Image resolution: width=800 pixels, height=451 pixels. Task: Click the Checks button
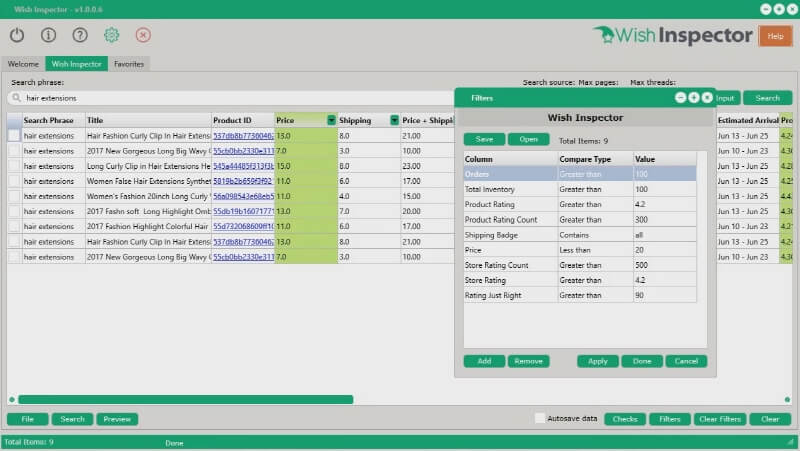[x=625, y=419]
